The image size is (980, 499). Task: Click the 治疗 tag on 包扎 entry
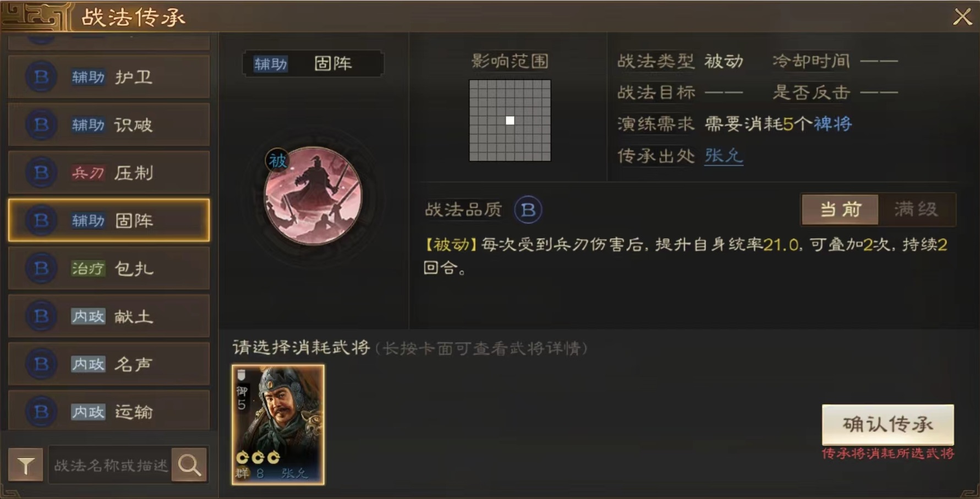[88, 268]
